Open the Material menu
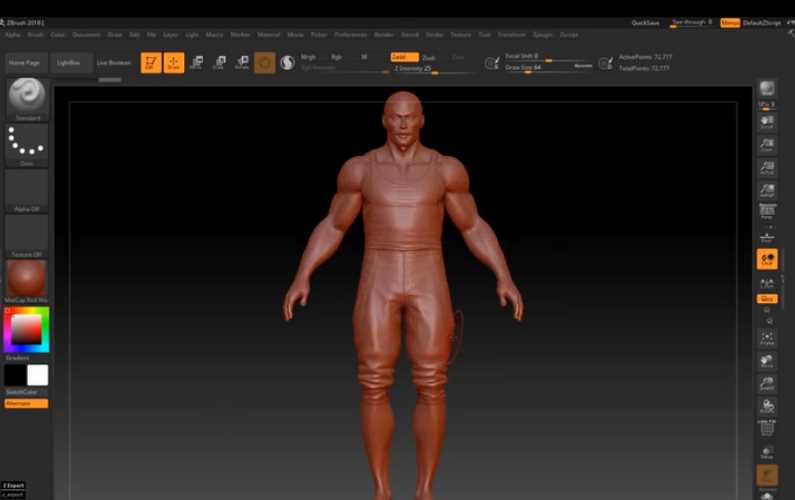This screenshot has height=500, width=795. [x=269, y=35]
